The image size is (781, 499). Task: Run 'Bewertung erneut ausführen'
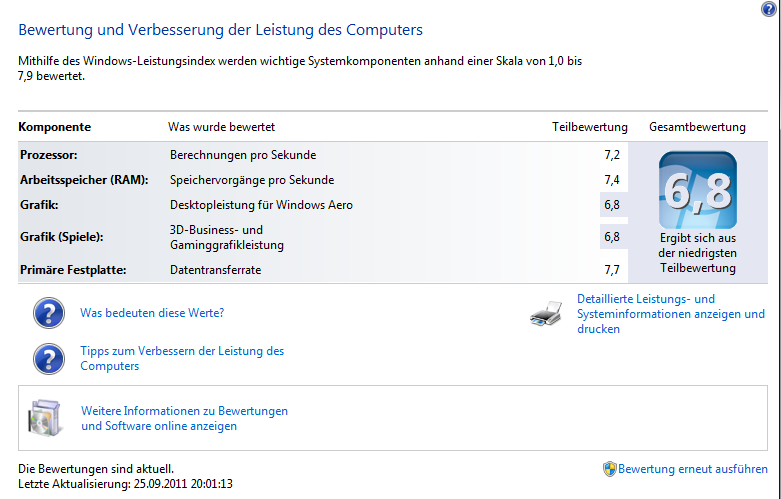[692, 469]
